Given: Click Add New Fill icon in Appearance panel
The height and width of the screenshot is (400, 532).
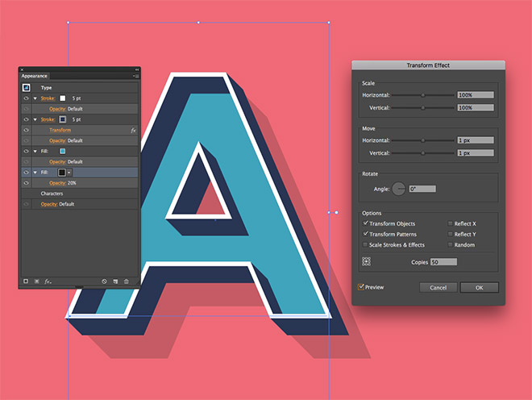Looking at the screenshot, I should (x=37, y=281).
